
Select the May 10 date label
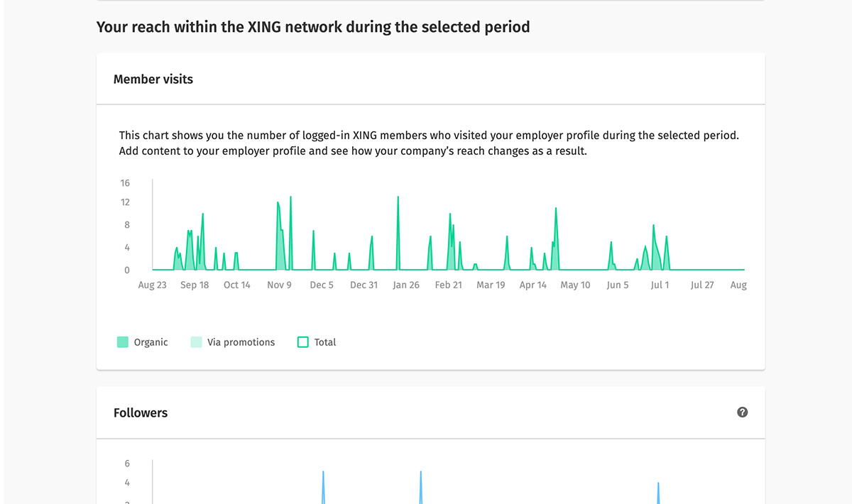point(575,285)
